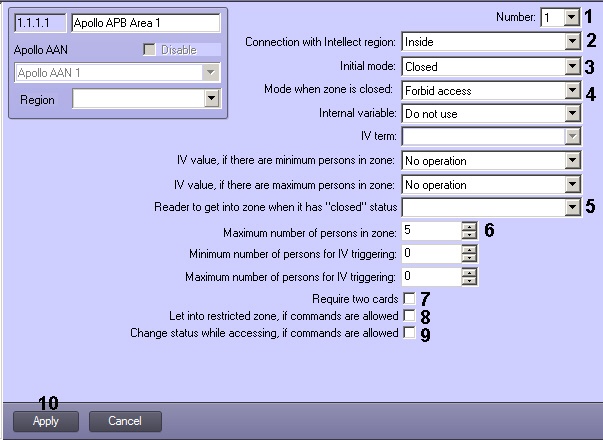Increase Minimum number of persons for IV triggering
Image resolution: width=603 pixels, height=440 pixels.
coord(469,249)
